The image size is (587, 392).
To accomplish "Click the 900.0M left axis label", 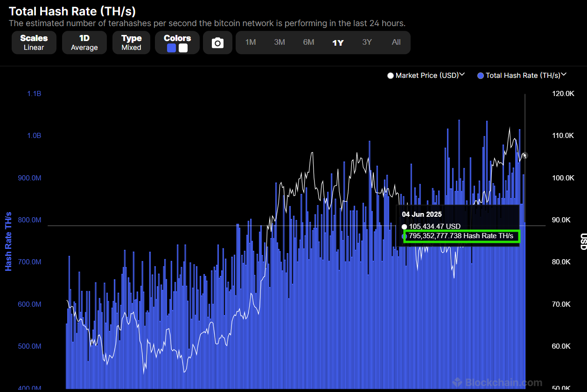I will (30, 178).
